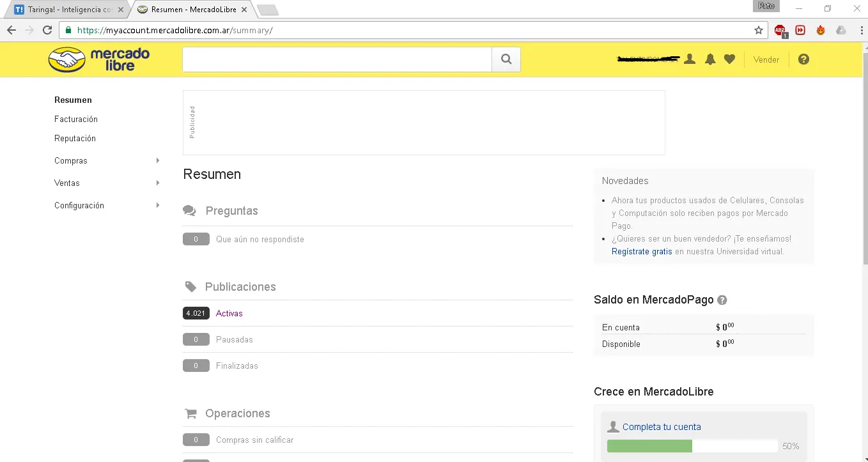This screenshot has width=868, height=462.
Task: Open Configuración in the sidebar
Action: (x=79, y=205)
